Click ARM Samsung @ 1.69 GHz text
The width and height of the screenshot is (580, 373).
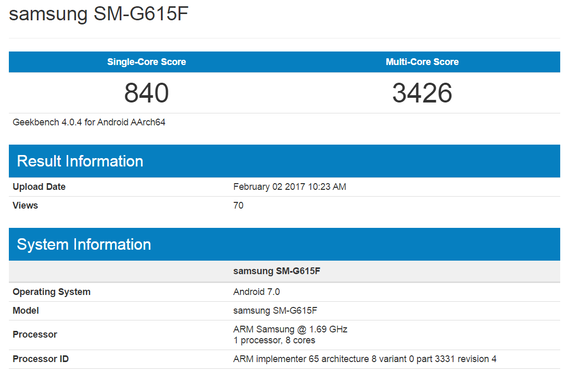(x=290, y=329)
